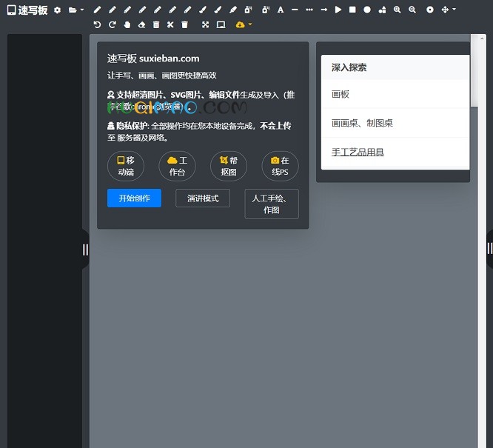
Task: Select the square shape tool
Action: click(x=352, y=10)
